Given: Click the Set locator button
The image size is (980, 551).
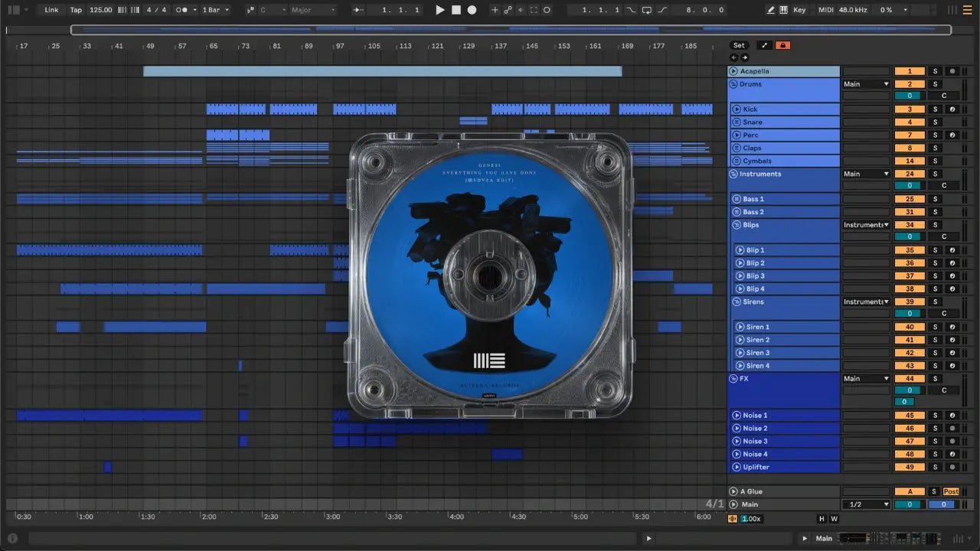Looking at the screenshot, I should pos(739,45).
